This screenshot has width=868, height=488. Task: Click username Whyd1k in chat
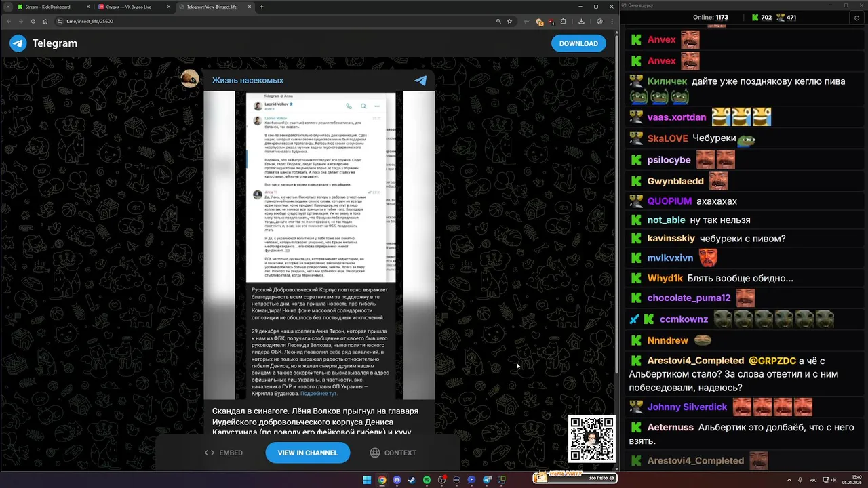coord(665,279)
